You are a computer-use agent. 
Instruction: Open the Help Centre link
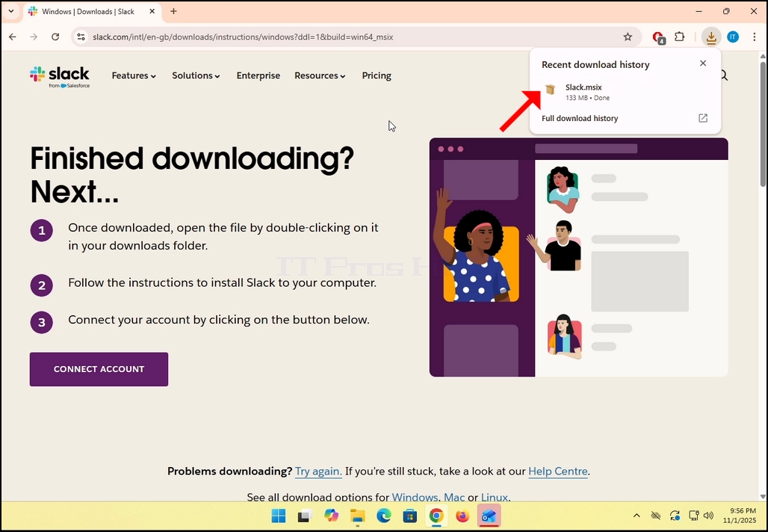[558, 471]
